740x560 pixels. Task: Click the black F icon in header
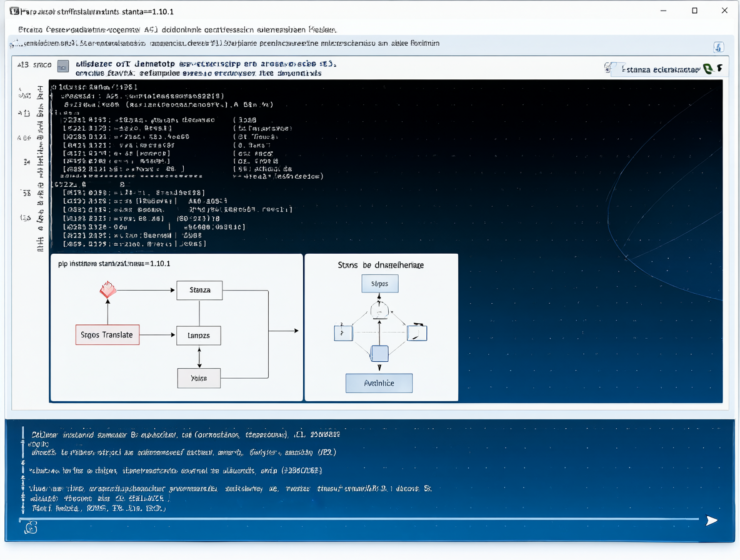click(x=720, y=68)
